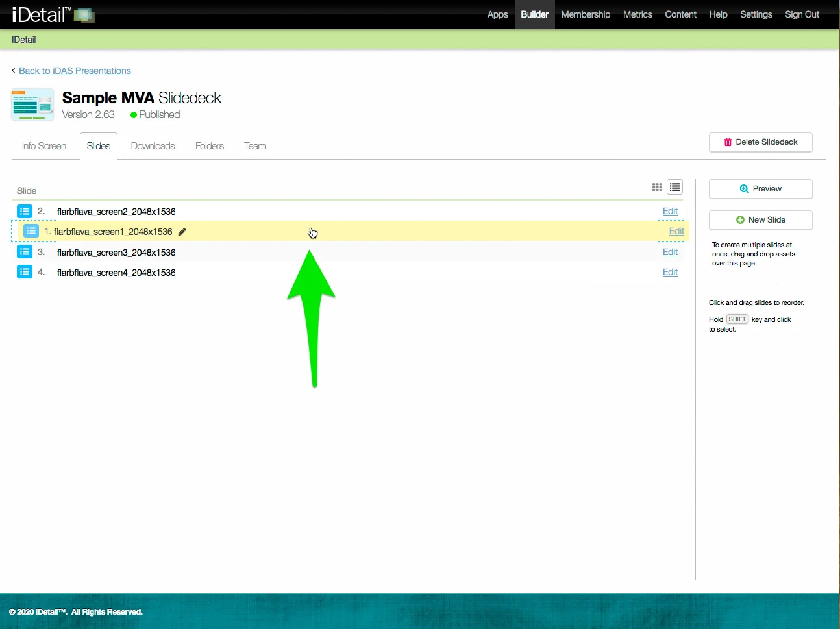Screen dimensions: 840x629
Task: Open the Downloads tab
Action: (x=153, y=146)
